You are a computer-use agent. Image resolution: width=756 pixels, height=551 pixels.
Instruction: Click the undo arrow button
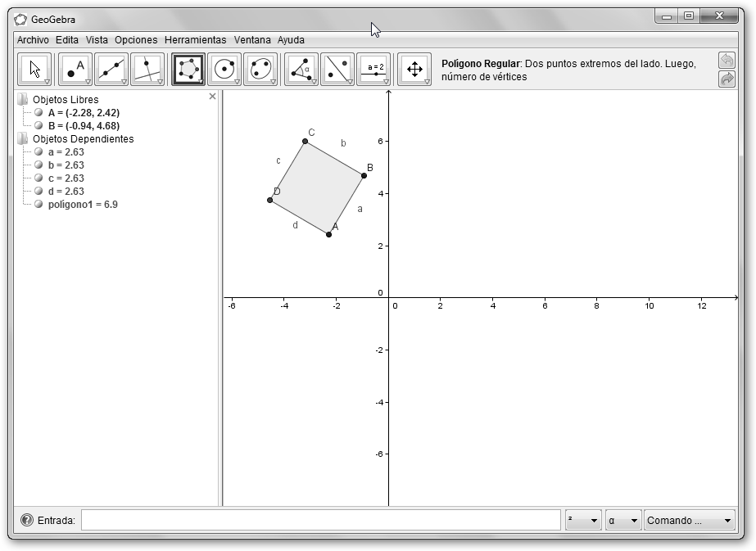click(x=727, y=61)
